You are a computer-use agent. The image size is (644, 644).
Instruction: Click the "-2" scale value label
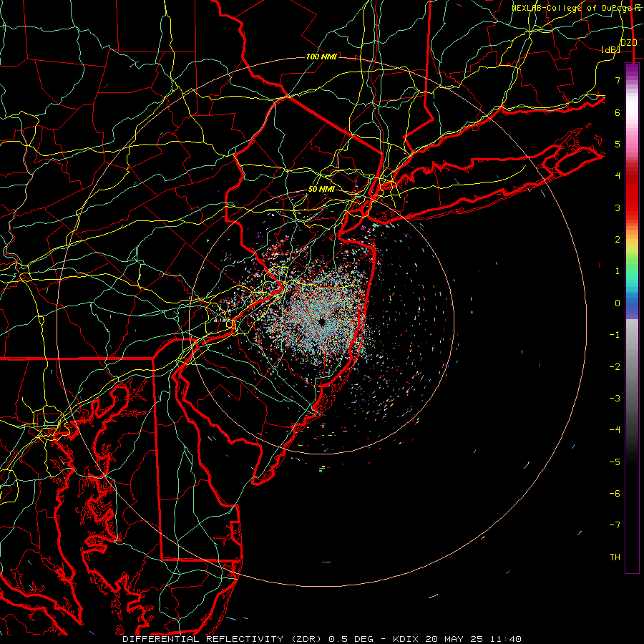[615, 366]
